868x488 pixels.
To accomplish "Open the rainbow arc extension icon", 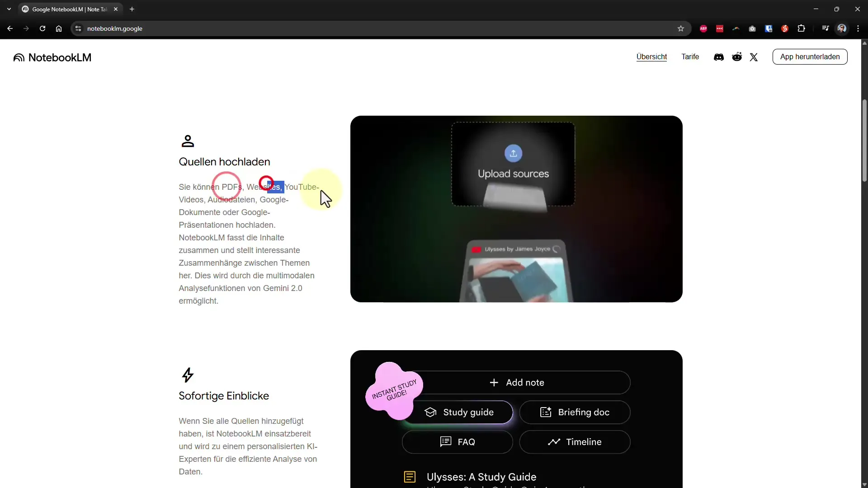I will click(x=736, y=28).
